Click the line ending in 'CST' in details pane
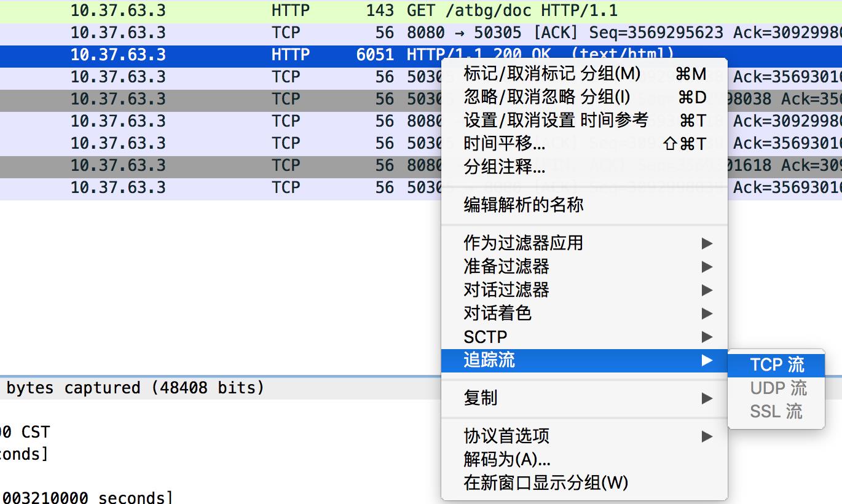The height and width of the screenshot is (504, 842). point(25,432)
